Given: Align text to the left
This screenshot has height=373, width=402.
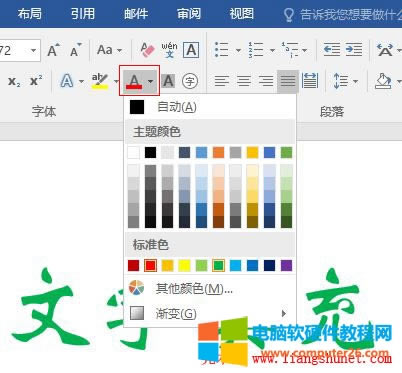Looking at the screenshot, I should [x=222, y=81].
